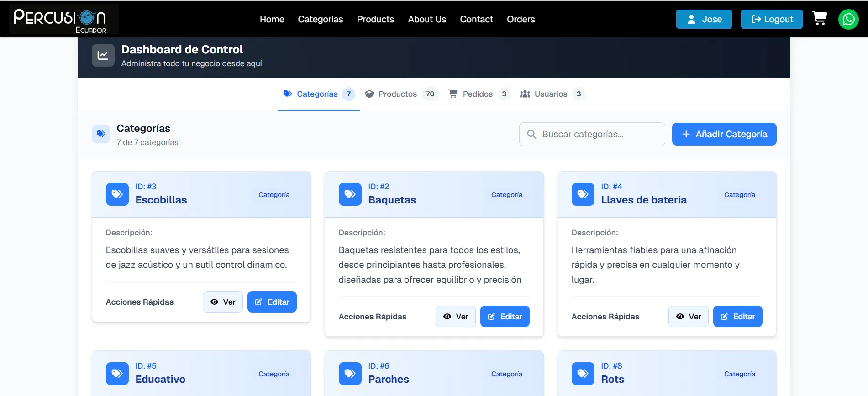Focus the Buscar categorías search field
Image resolution: width=868 pixels, height=396 pixels.
click(x=592, y=134)
